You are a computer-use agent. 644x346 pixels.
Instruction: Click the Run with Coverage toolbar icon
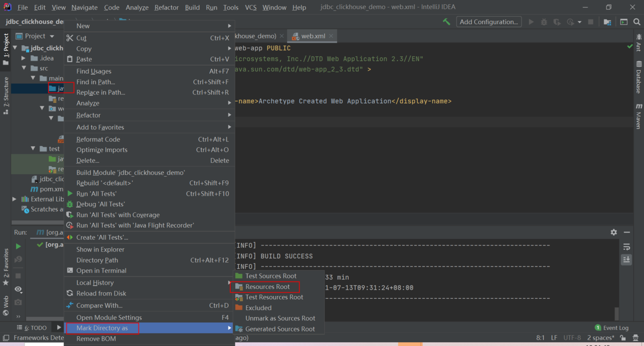pos(557,22)
